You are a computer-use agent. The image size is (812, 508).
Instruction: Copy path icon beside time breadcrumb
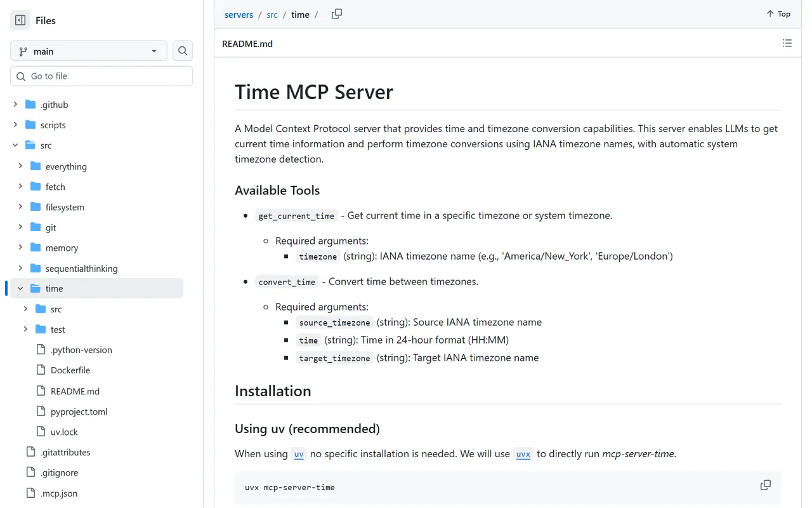click(x=337, y=14)
